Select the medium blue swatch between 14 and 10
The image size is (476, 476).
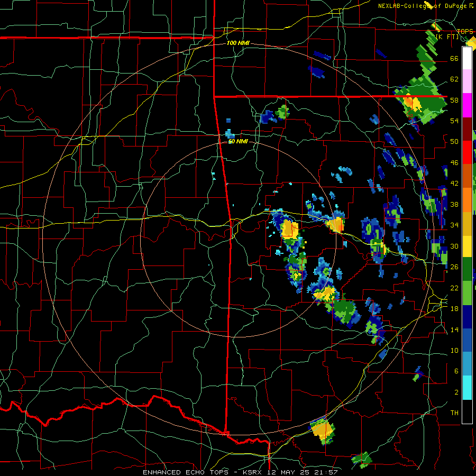point(467,340)
